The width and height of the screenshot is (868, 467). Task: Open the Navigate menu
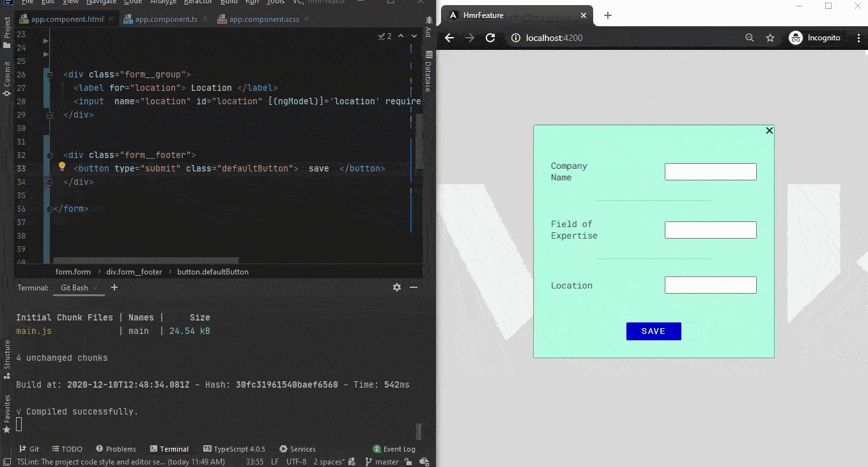(x=101, y=3)
